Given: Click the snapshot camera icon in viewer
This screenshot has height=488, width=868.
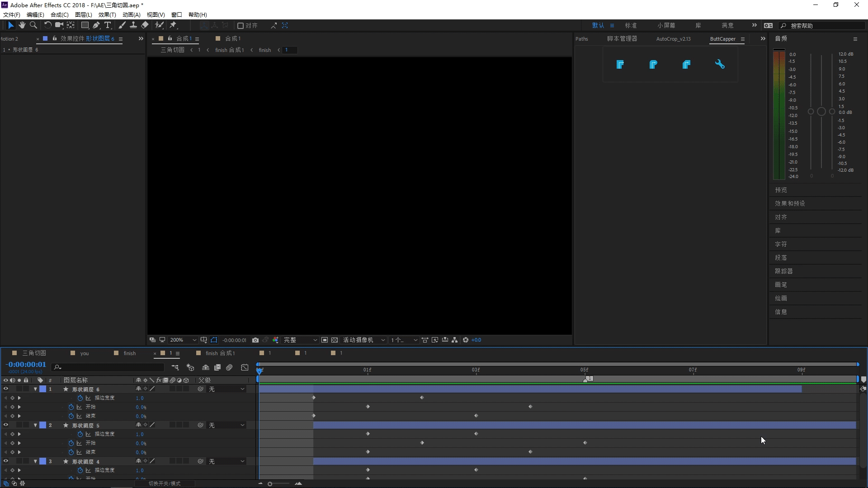Looking at the screenshot, I should point(255,340).
